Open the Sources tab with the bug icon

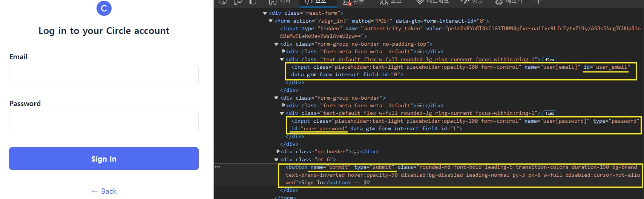tap(391, 2)
